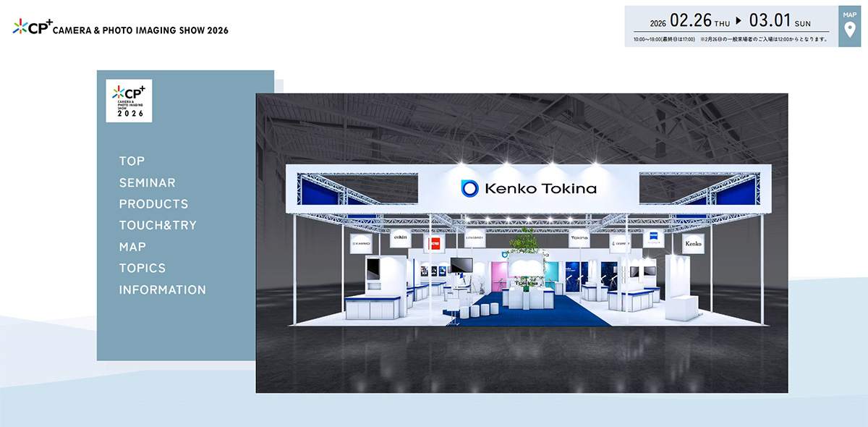This screenshot has width=868, height=427.
Task: Navigate to TOPICS in the sidebar
Action: tap(142, 268)
